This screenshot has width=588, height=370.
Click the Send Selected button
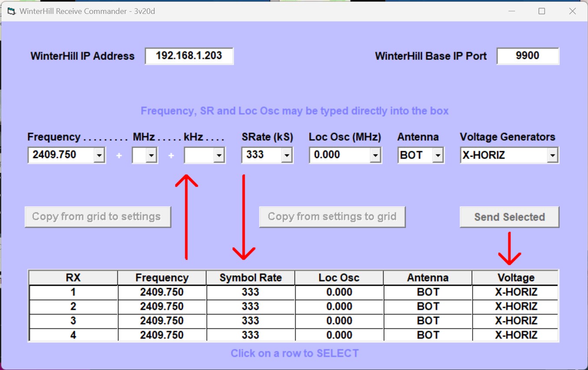509,217
